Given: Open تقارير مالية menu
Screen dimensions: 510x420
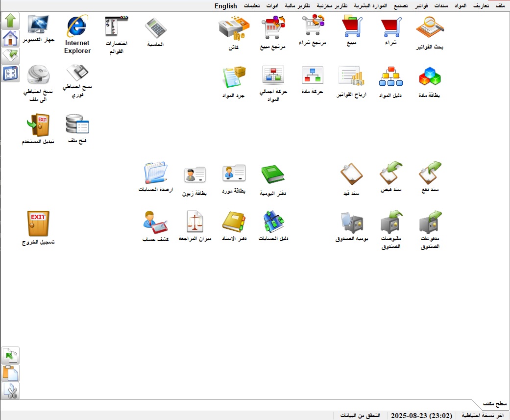Looking at the screenshot, I should 297,5.
